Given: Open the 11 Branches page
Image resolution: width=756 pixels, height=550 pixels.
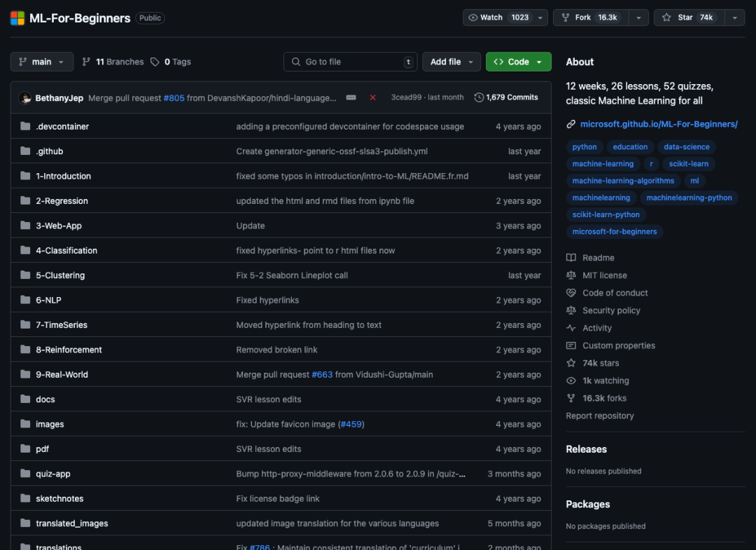Looking at the screenshot, I should [x=113, y=62].
